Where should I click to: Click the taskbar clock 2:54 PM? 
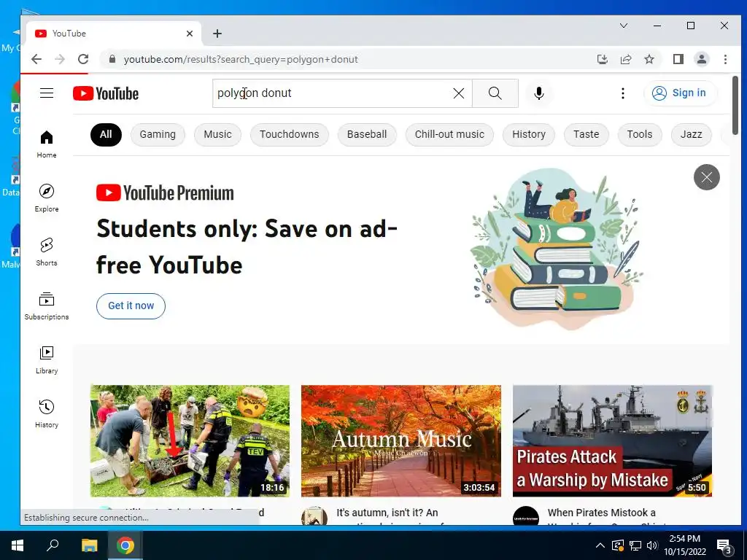[x=684, y=545]
